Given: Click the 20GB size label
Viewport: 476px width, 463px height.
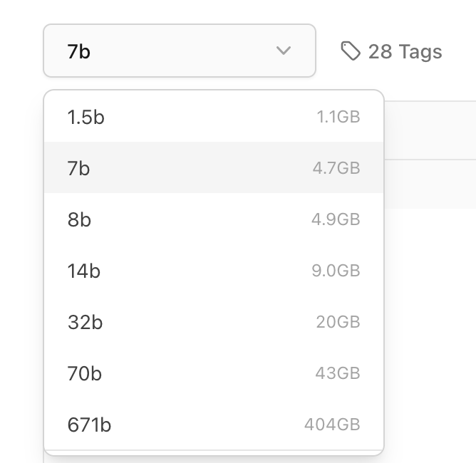Looking at the screenshot, I should tap(338, 322).
